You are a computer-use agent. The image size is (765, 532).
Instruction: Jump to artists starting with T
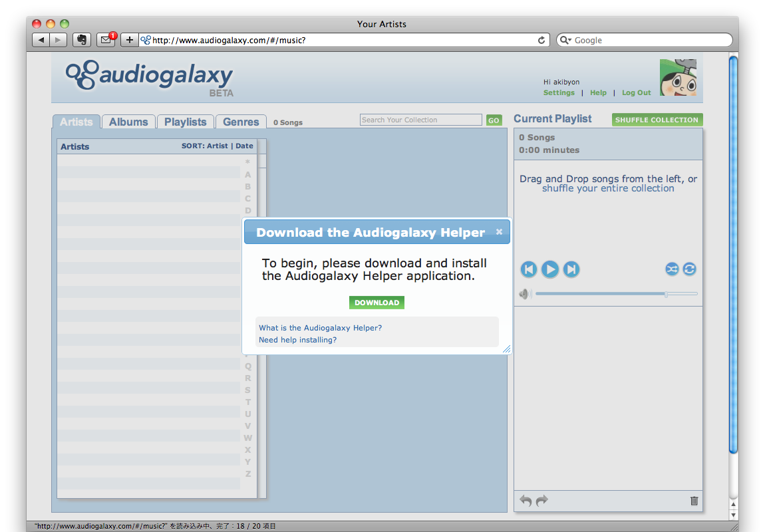click(x=248, y=402)
